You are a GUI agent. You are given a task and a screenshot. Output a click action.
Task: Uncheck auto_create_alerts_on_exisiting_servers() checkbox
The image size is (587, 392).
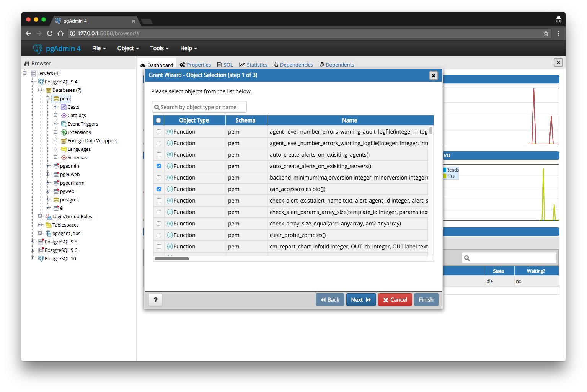[159, 166]
